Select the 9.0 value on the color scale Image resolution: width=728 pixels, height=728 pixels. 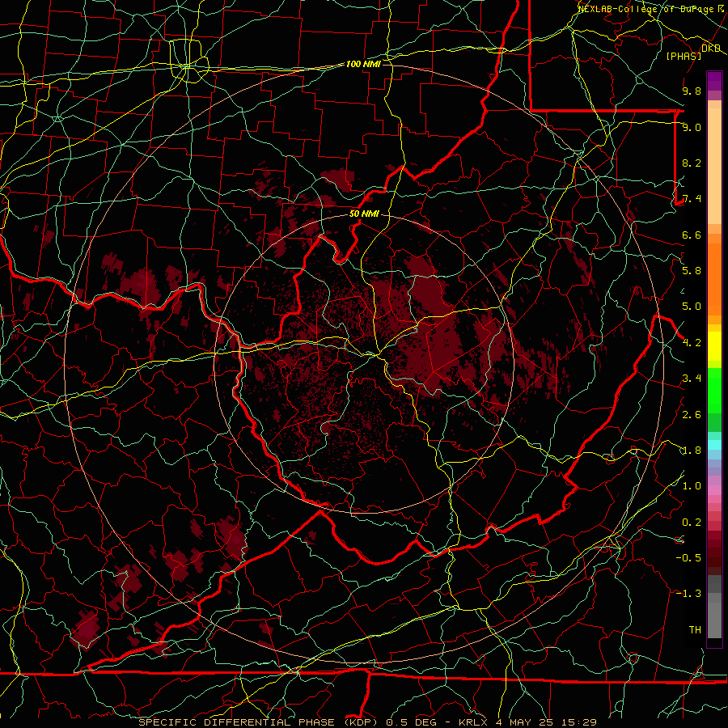(692, 128)
